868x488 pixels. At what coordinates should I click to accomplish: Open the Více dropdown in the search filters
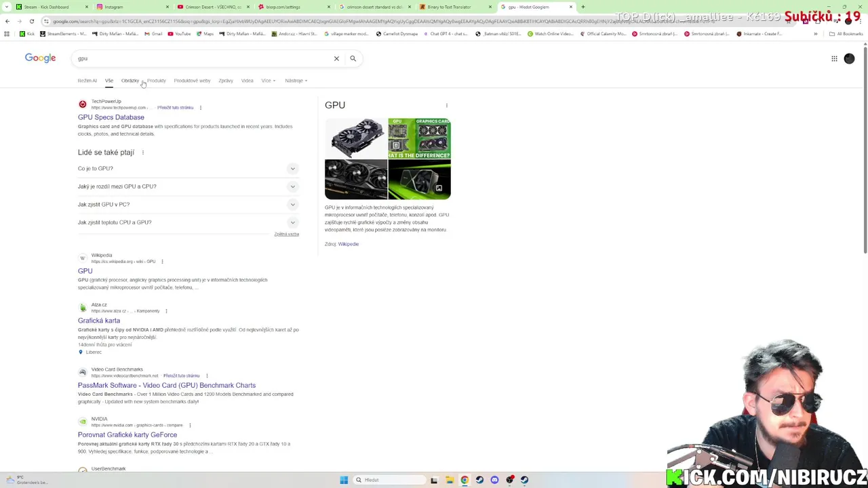coord(269,81)
